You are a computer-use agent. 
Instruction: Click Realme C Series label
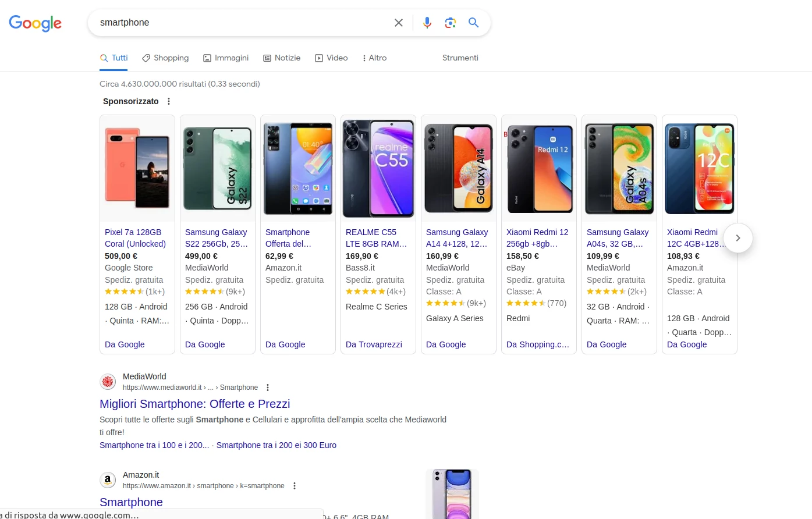point(377,307)
